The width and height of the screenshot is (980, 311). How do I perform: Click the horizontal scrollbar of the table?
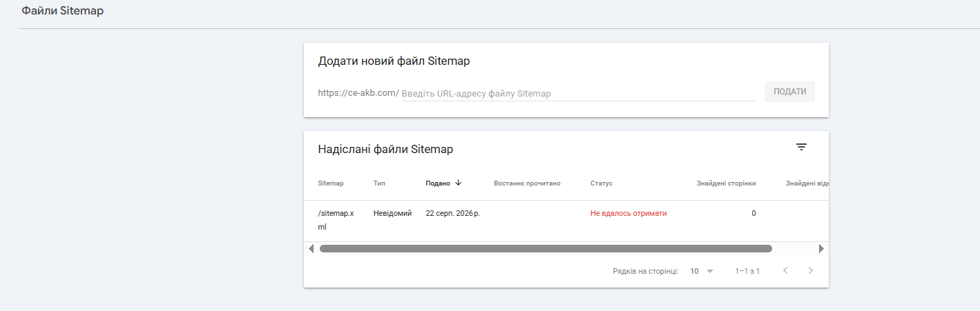[x=546, y=248]
